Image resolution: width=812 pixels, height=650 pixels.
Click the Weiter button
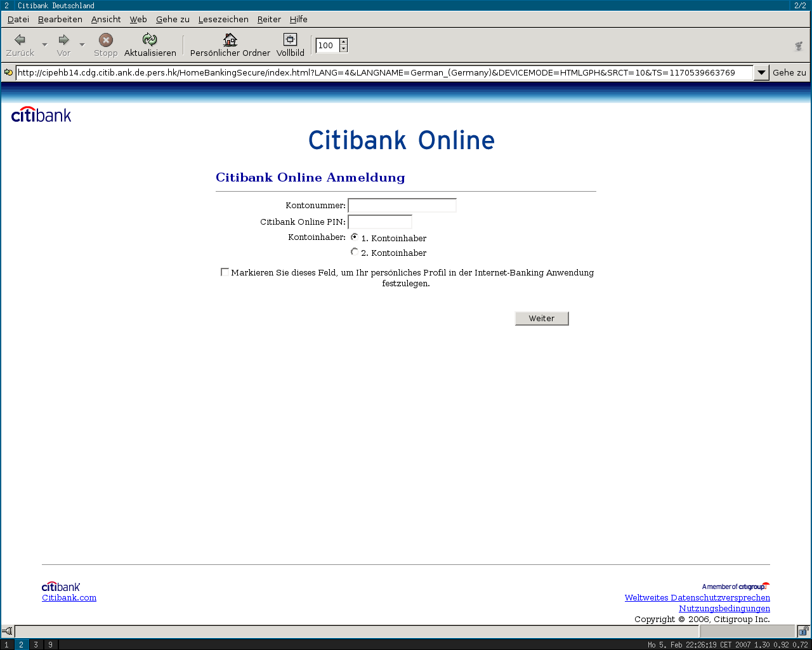(x=542, y=319)
